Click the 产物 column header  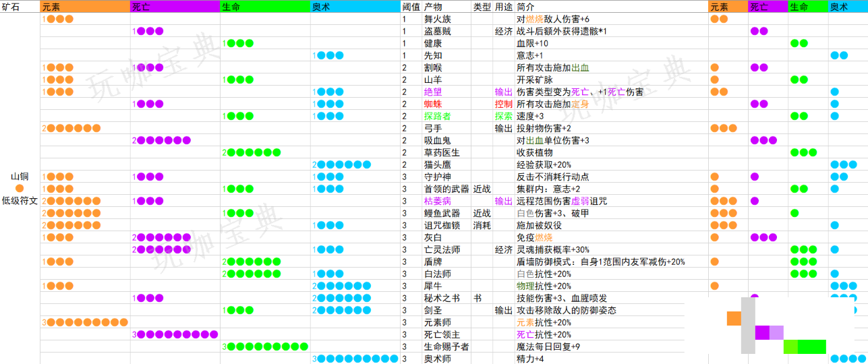433,7
